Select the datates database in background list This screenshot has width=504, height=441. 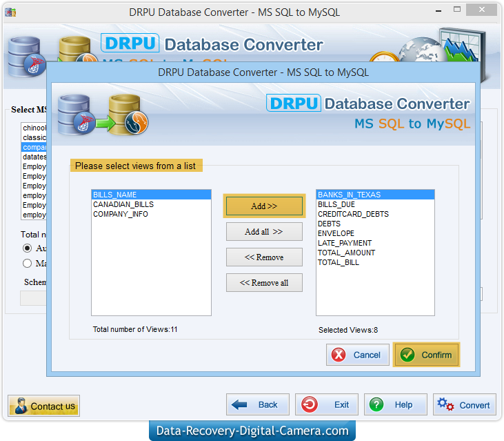point(34,157)
